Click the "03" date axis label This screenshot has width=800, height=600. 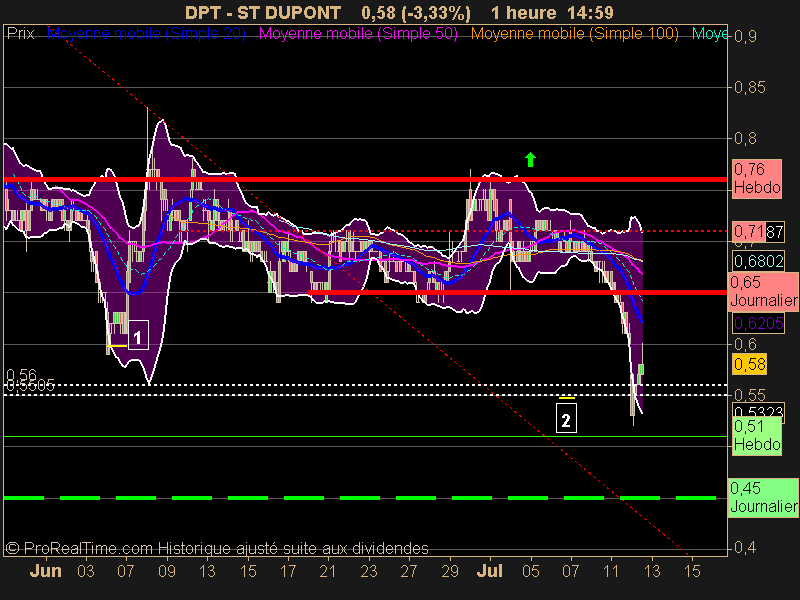point(86,571)
